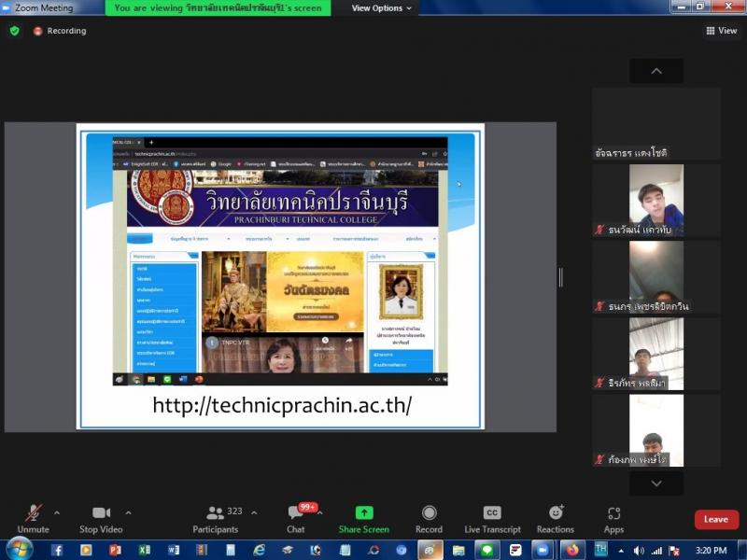The width and height of the screenshot is (747, 560).
Task: Click the shared slide with the college website
Action: point(280,276)
